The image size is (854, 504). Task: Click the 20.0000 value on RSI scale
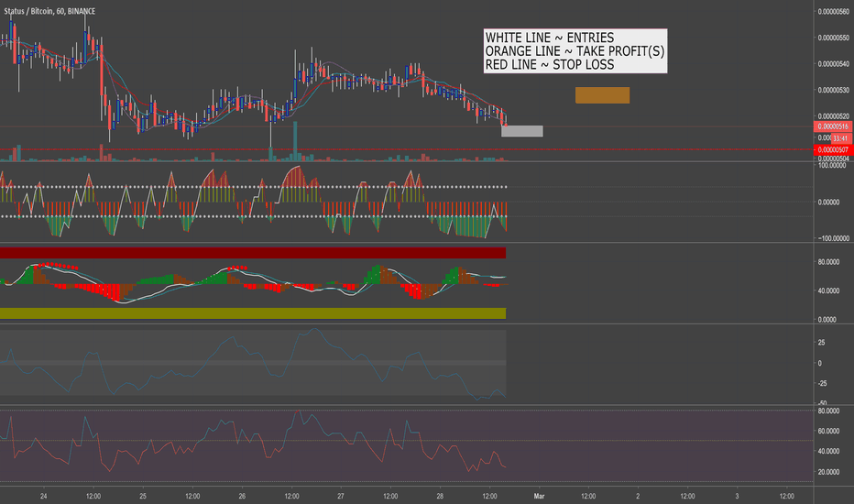(828, 472)
